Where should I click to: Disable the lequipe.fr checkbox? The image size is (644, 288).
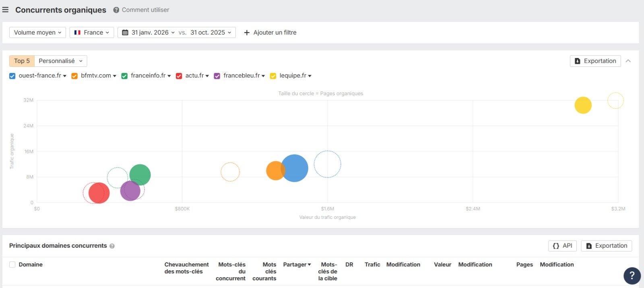pyautogui.click(x=273, y=76)
